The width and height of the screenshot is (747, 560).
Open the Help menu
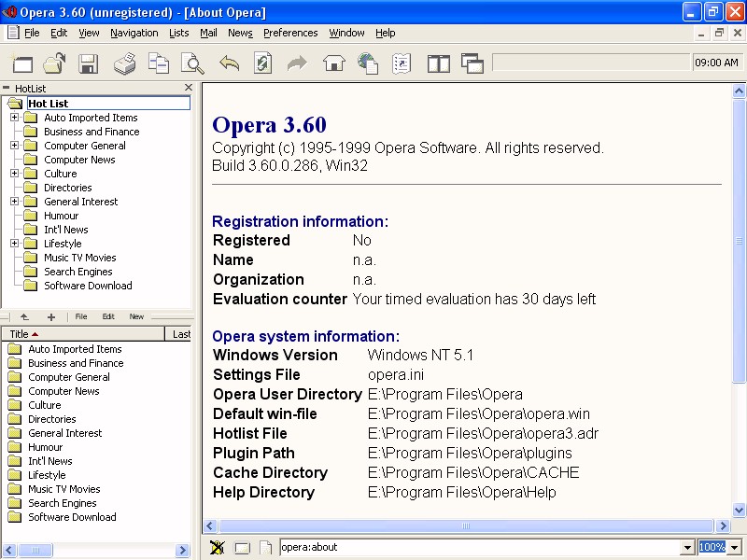[385, 33]
